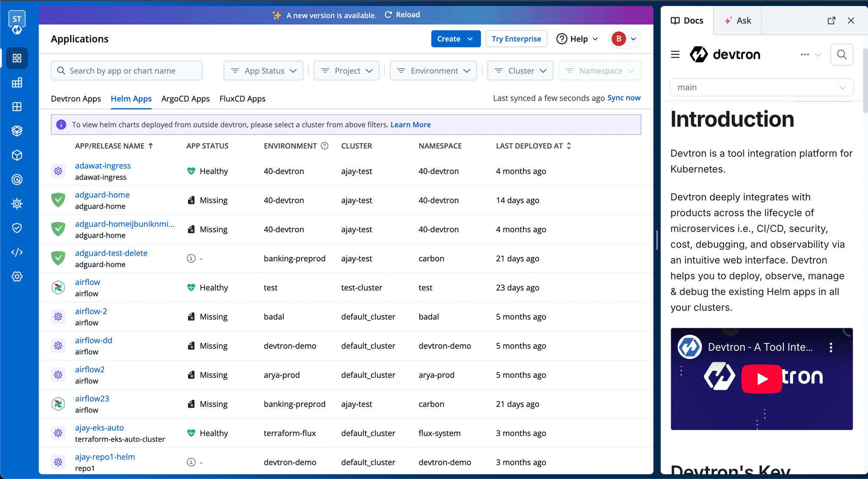Click the video options three-dot icon

(x=831, y=347)
